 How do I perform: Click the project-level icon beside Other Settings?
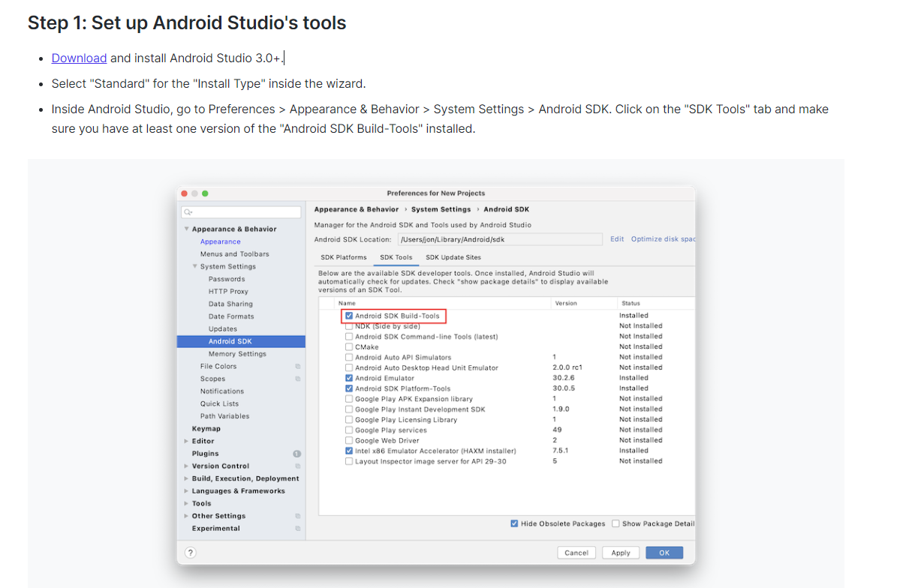[297, 516]
